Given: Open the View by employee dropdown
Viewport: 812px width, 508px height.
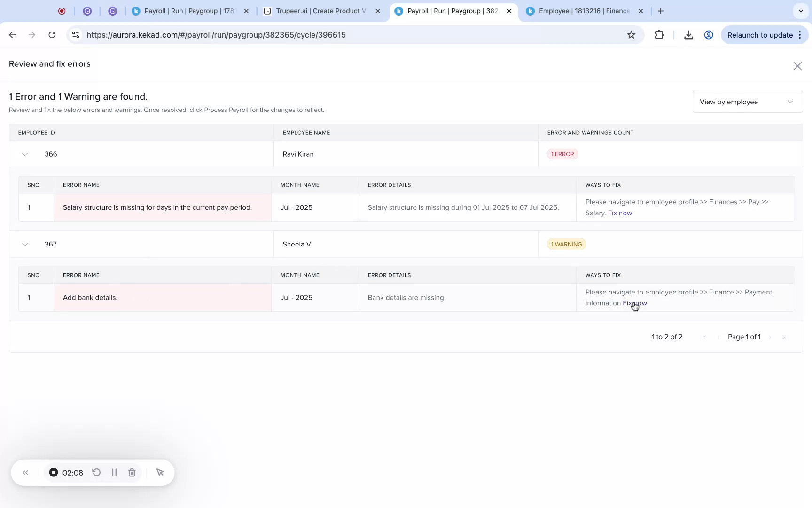Looking at the screenshot, I should 747,102.
